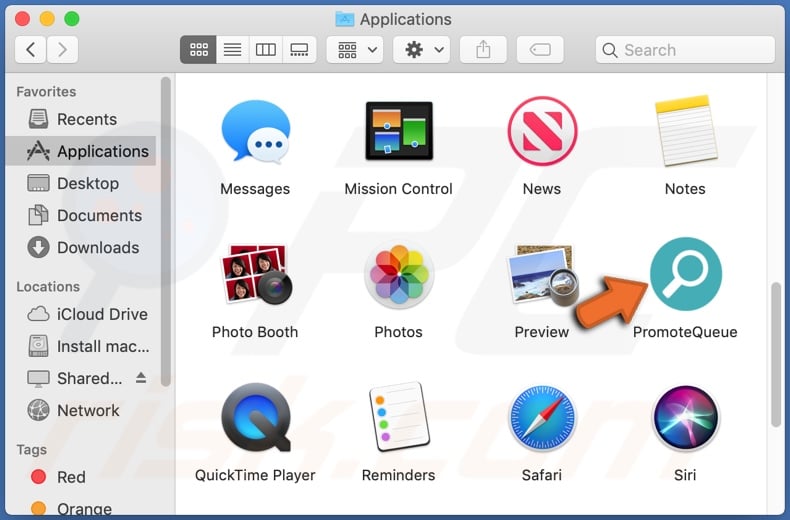Screen dimensions: 790x520
Task: Open the group-by arrangement dropdown
Action: pos(355,49)
